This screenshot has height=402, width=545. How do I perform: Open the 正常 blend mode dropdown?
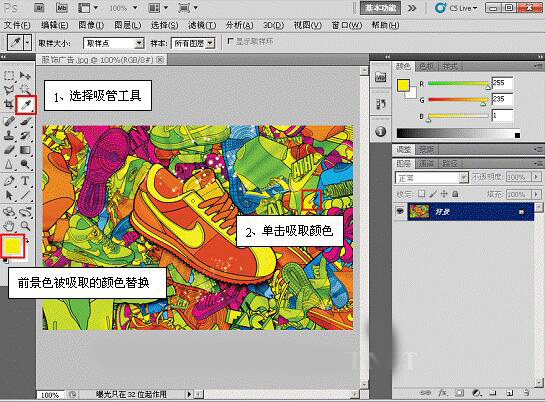tap(431, 178)
